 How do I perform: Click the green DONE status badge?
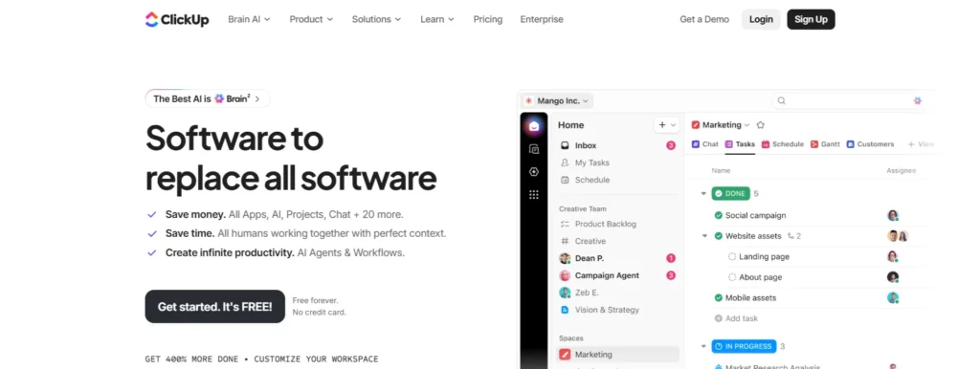[730, 193]
